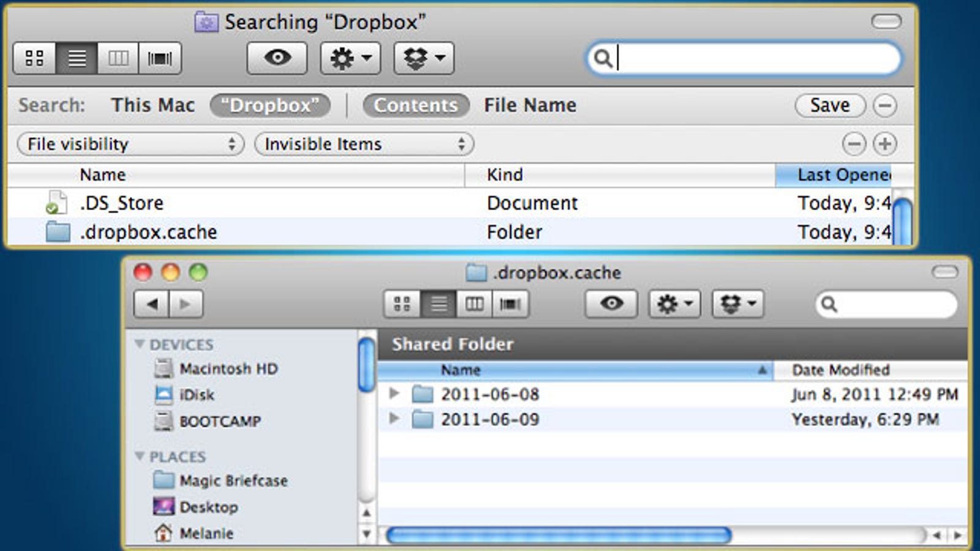Viewport: 980px width, 551px height.
Task: Expand the 2011-06-08 folder
Action: click(x=394, y=393)
